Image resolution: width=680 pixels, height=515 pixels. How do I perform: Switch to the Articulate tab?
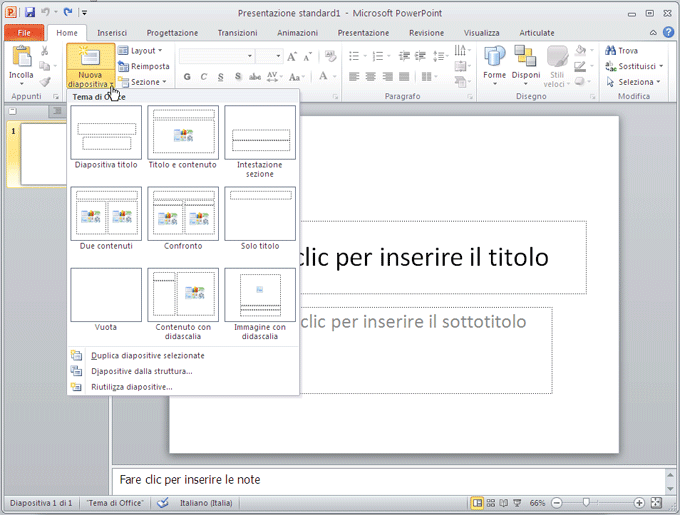click(x=537, y=33)
